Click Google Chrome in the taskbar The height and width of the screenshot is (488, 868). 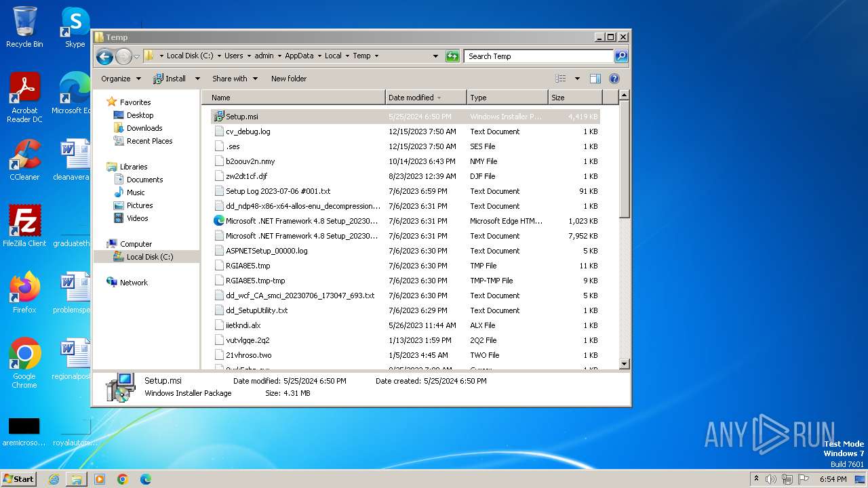click(123, 479)
